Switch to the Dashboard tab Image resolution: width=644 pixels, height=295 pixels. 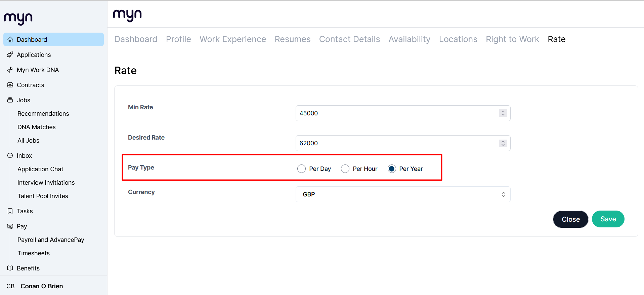point(136,39)
